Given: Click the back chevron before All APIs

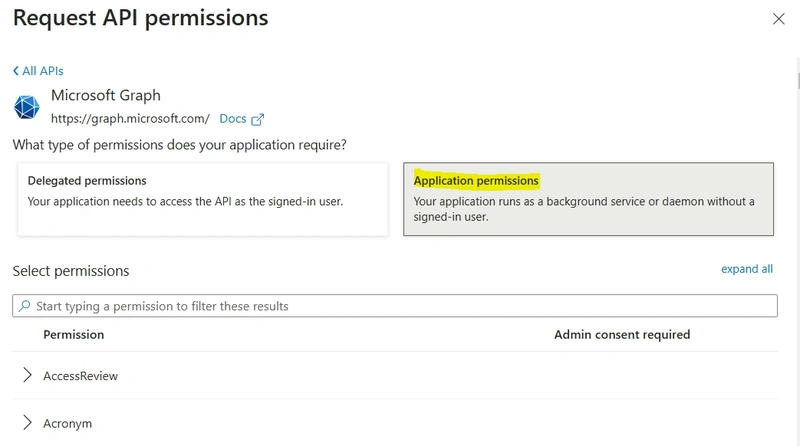Looking at the screenshot, I should coord(16,71).
